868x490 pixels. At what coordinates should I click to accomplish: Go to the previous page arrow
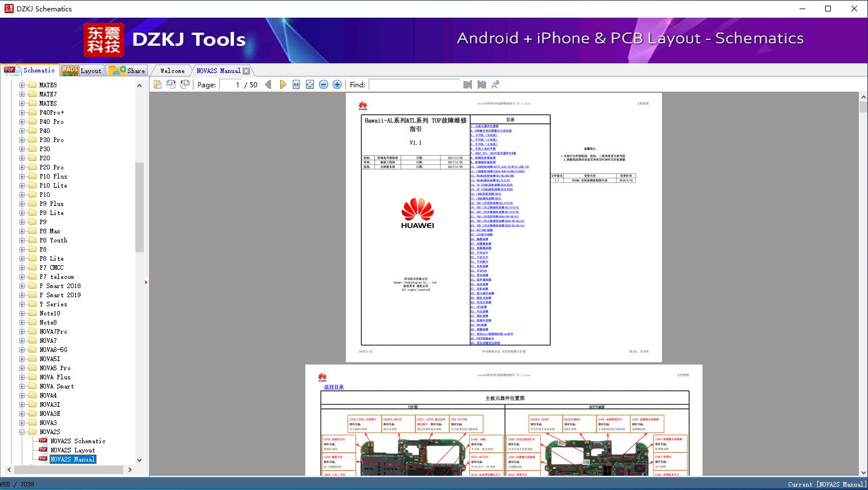click(268, 84)
